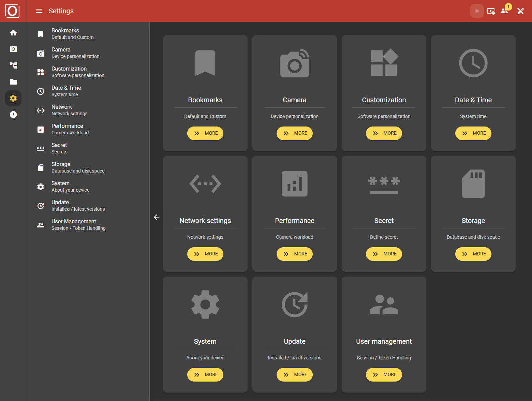The width and height of the screenshot is (532, 401).
Task: Click MORE on the Bookmarks card
Action: tap(205, 133)
